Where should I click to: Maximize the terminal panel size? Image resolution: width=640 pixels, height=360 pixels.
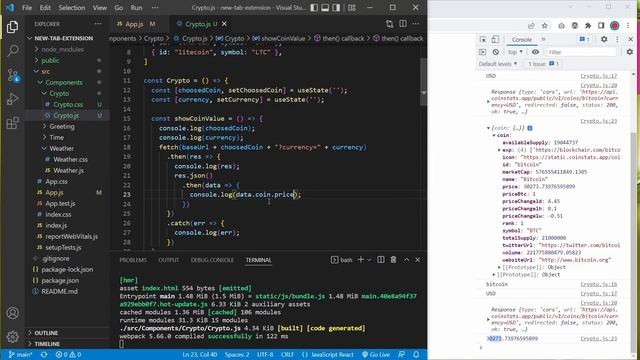click(x=407, y=260)
